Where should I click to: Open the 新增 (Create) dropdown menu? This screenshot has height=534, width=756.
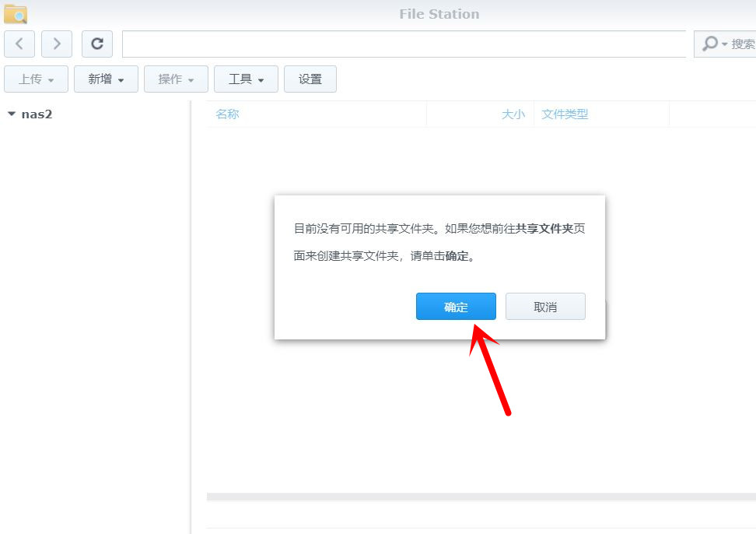click(105, 79)
